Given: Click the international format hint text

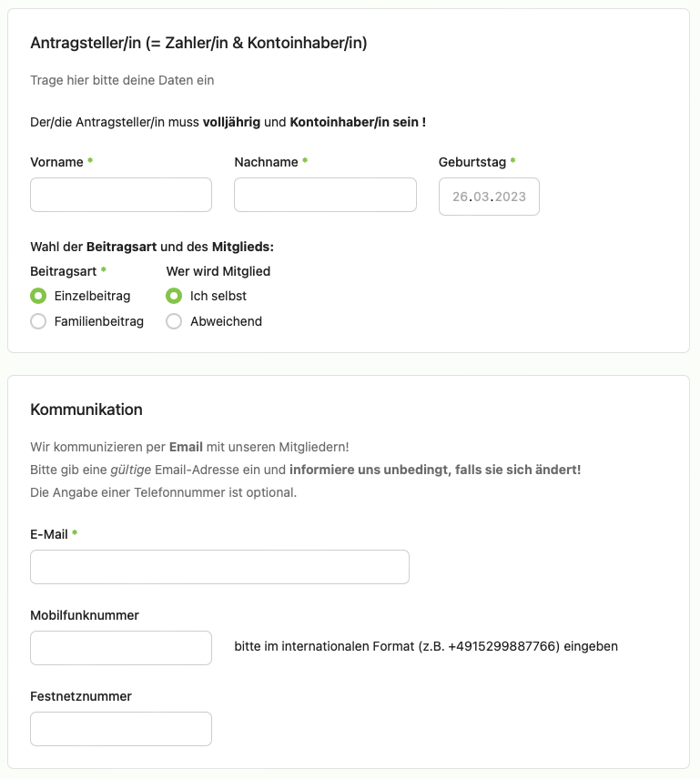Looking at the screenshot, I should tap(426, 647).
